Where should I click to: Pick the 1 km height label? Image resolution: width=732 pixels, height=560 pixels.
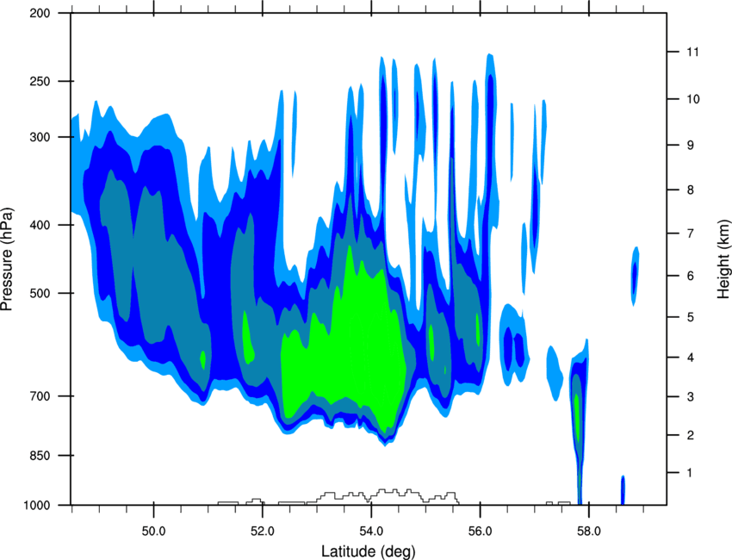(691, 473)
